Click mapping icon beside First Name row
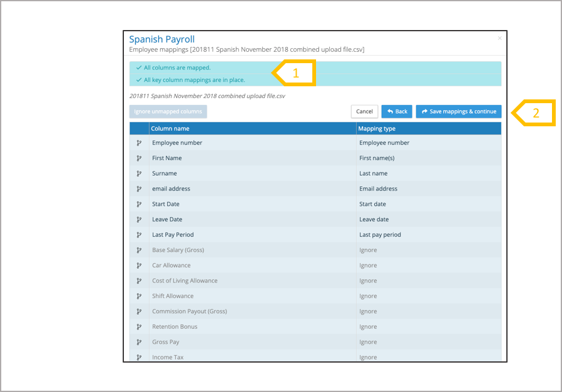Image resolution: width=562 pixels, height=392 pixels. 139,158
